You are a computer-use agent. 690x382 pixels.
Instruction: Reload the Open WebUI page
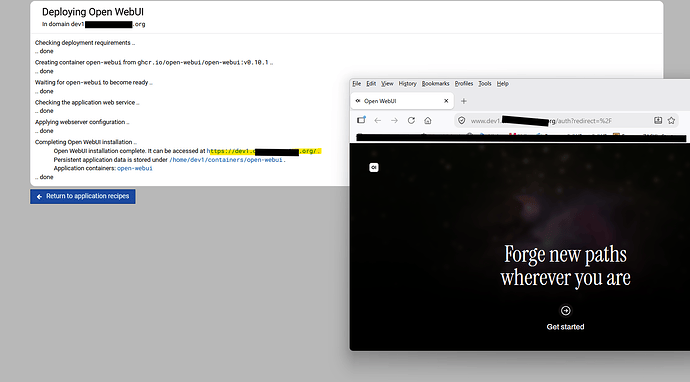[411, 121]
